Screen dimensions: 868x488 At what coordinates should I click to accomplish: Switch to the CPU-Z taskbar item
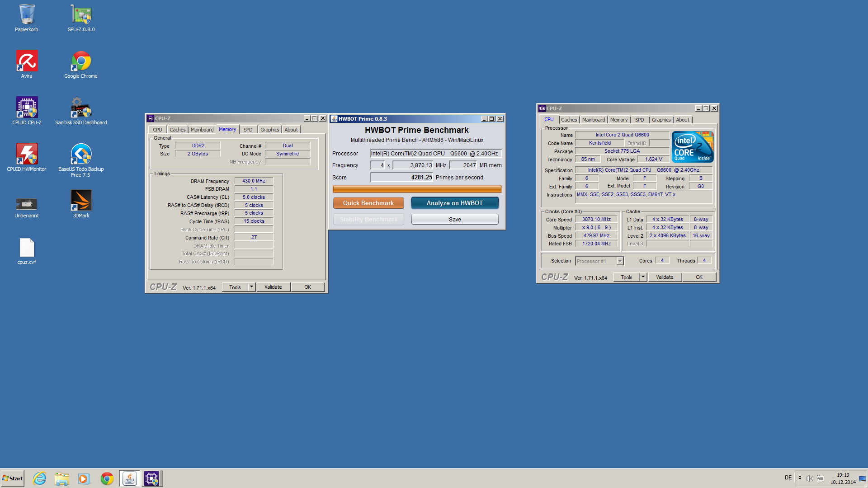151,479
